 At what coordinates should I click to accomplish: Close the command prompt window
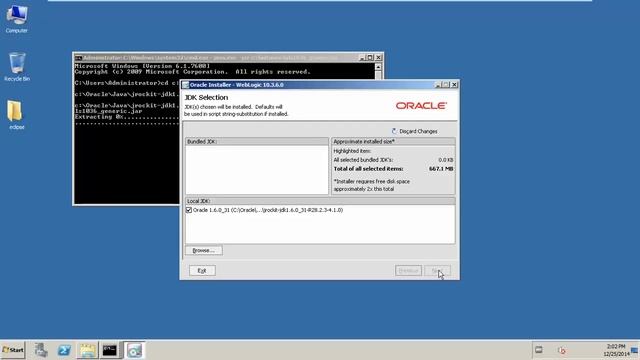point(378,58)
